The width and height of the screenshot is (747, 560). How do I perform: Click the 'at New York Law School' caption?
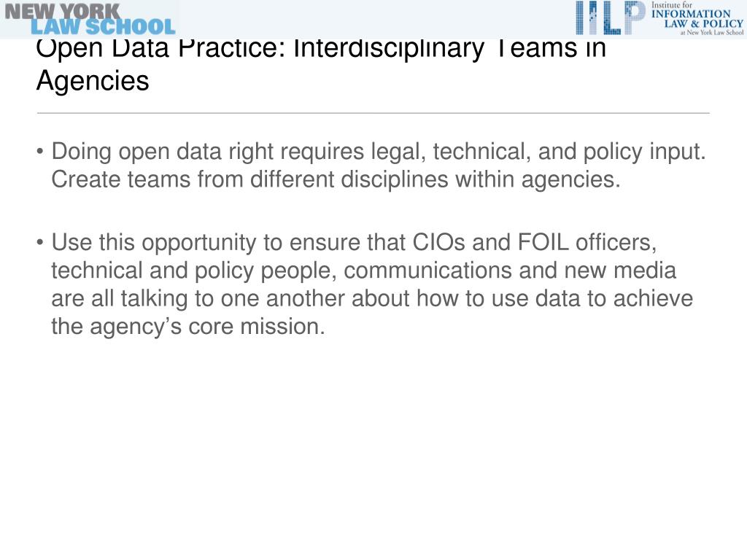pyautogui.click(x=712, y=32)
